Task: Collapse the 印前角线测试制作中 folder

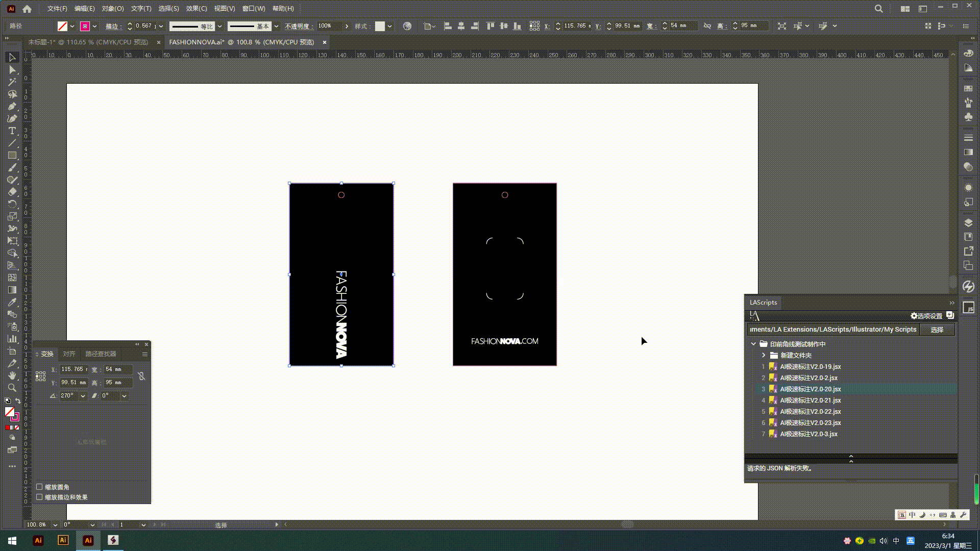Action: pyautogui.click(x=753, y=344)
